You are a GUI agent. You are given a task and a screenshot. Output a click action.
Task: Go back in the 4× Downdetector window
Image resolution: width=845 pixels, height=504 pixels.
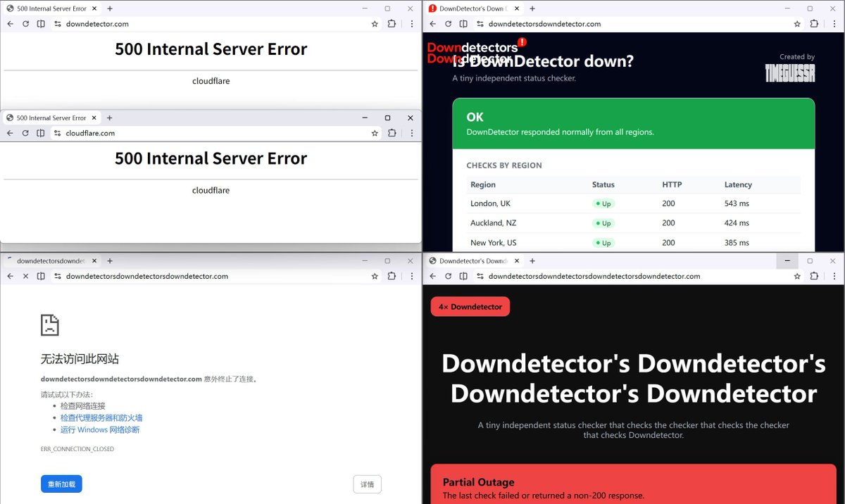pyautogui.click(x=432, y=276)
